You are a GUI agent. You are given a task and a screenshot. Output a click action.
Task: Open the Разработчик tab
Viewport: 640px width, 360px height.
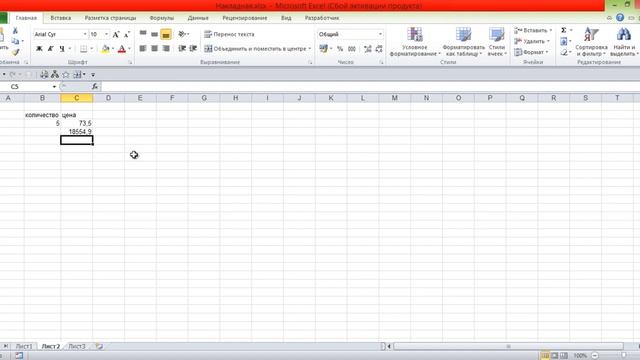tap(322, 18)
